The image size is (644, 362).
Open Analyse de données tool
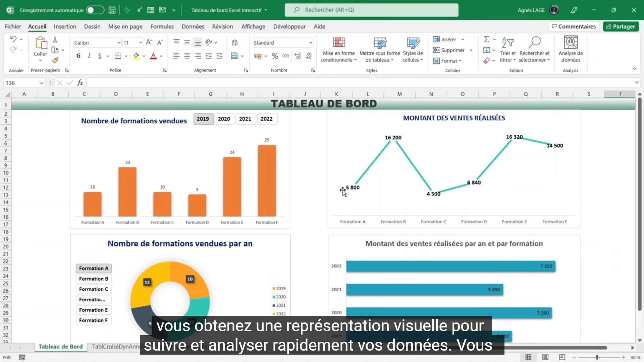point(571,50)
